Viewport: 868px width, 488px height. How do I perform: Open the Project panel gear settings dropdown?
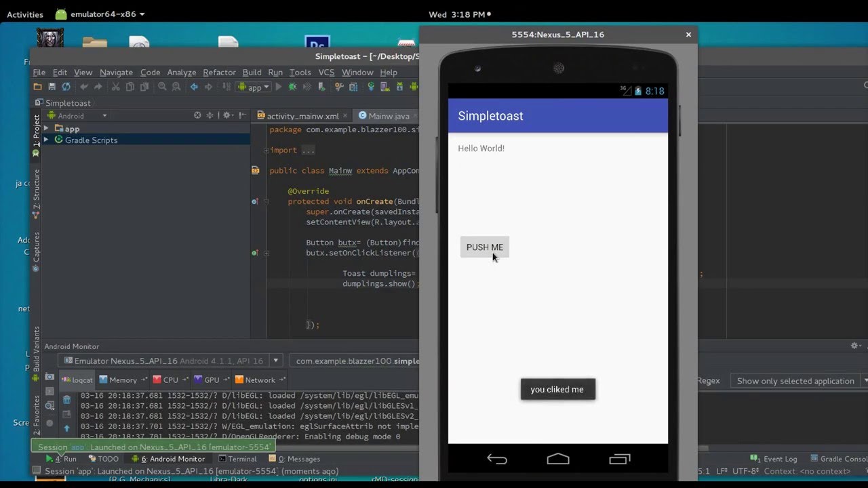pyautogui.click(x=229, y=115)
